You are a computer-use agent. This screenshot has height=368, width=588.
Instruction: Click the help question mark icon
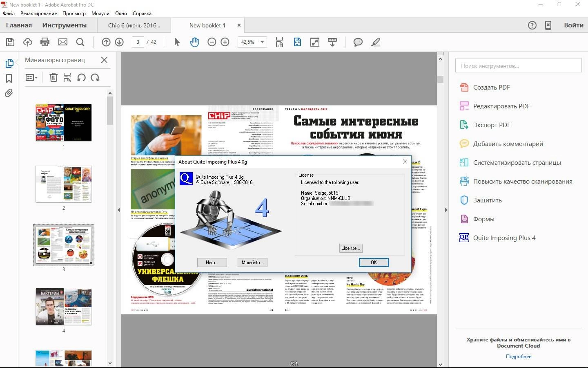click(x=532, y=25)
